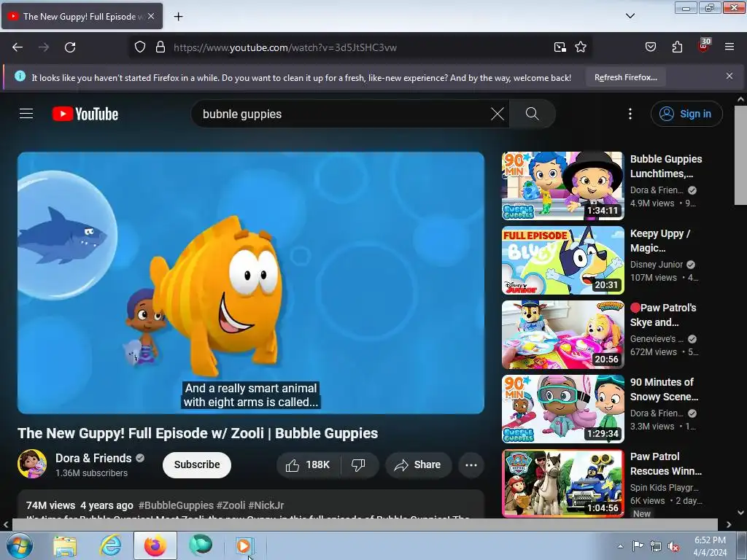Viewport: 747px width, 560px height.
Task: View site security padlock info
Action: pos(160,47)
